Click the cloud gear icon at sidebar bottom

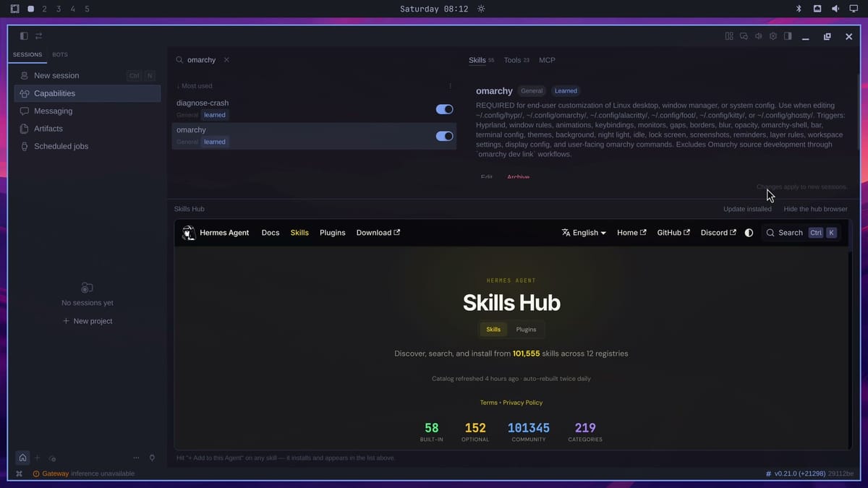tap(52, 458)
